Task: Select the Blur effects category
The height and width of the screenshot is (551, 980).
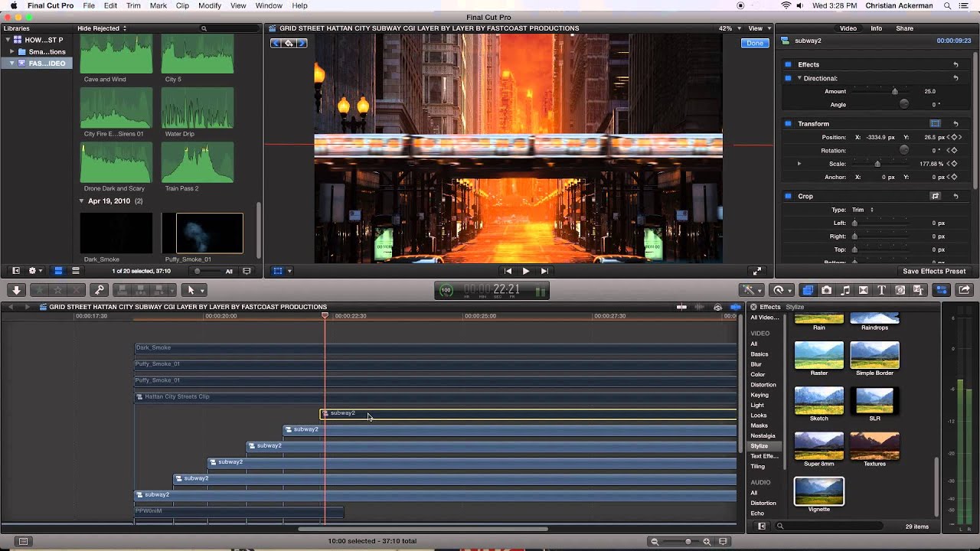Action: tap(756, 364)
